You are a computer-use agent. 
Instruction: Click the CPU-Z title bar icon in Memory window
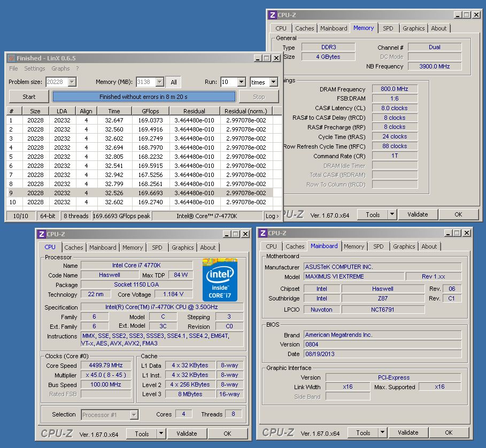coord(272,16)
